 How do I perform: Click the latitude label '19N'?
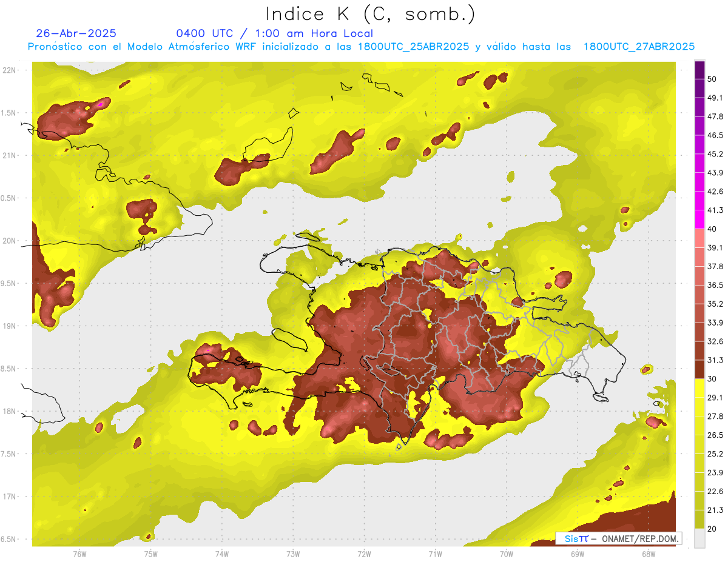[x=9, y=326]
